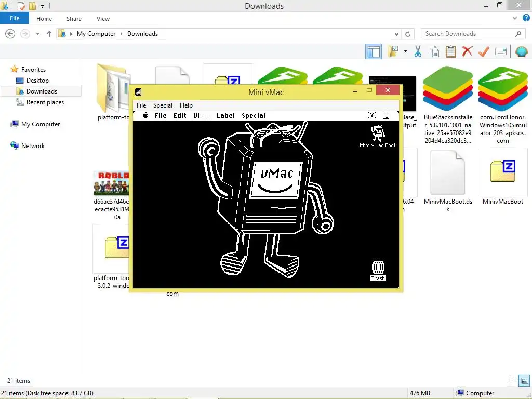Click the New Folder icon in Quick Access Toolbar
Screen dimensions: 532x399
32,6
